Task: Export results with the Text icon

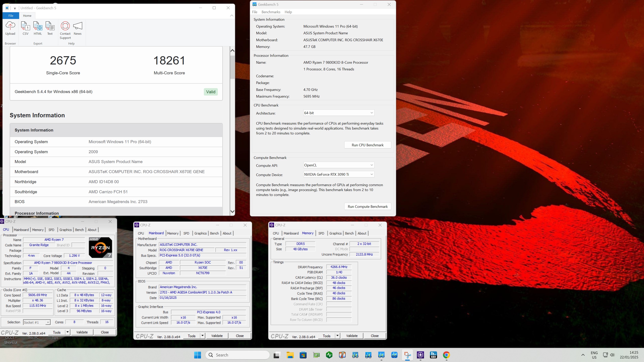Action: pyautogui.click(x=50, y=26)
